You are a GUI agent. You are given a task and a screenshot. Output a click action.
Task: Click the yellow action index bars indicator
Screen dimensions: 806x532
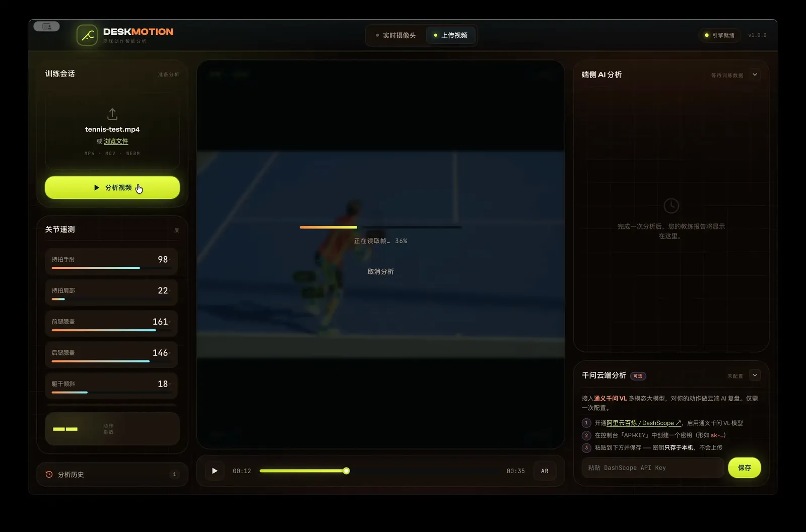coord(65,429)
